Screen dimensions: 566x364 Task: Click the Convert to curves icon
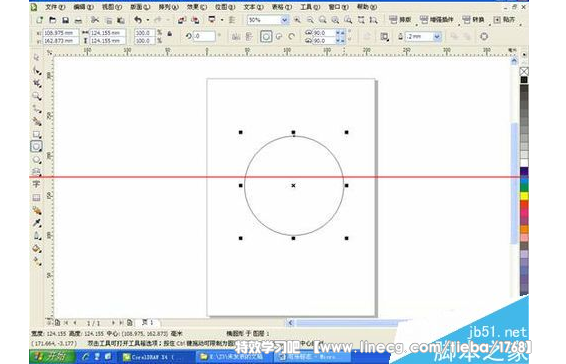pos(484,36)
